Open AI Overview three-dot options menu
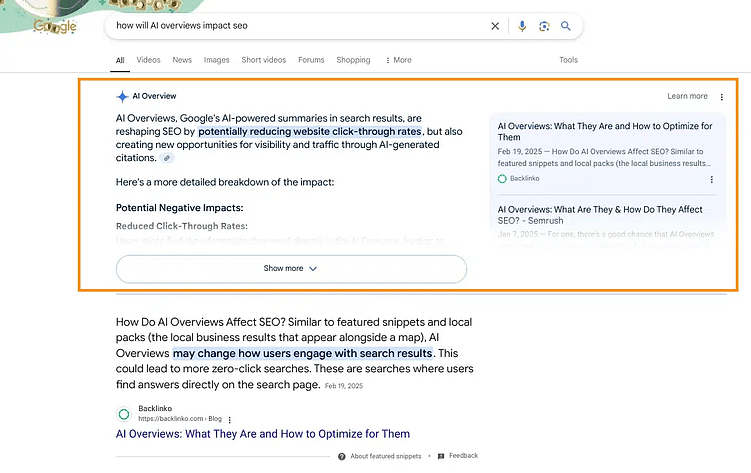Image resolution: width=751 pixels, height=473 pixels. click(x=722, y=97)
